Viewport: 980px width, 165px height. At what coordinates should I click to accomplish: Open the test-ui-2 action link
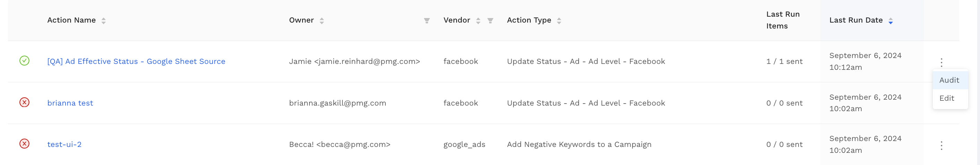[x=64, y=145]
